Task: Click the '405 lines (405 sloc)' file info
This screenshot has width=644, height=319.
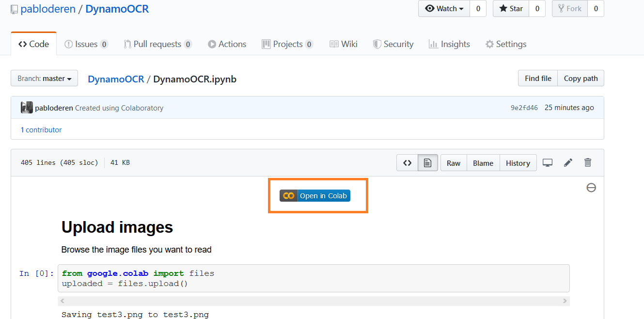Action: tap(59, 163)
